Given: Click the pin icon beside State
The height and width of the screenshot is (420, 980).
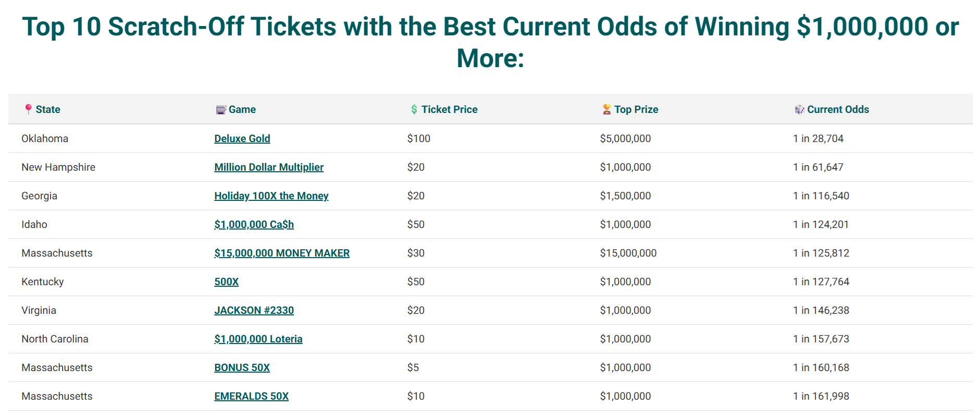Looking at the screenshot, I should click(28, 109).
